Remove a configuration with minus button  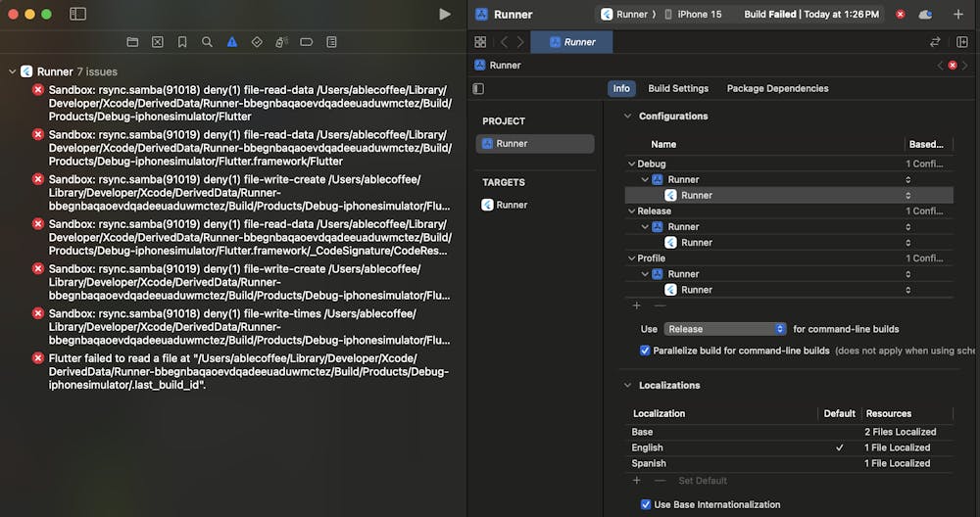[660, 305]
